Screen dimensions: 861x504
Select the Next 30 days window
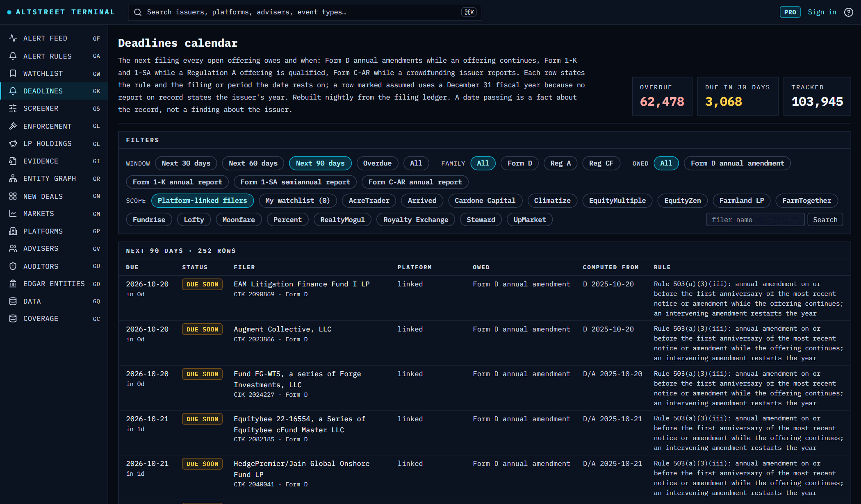(x=186, y=163)
